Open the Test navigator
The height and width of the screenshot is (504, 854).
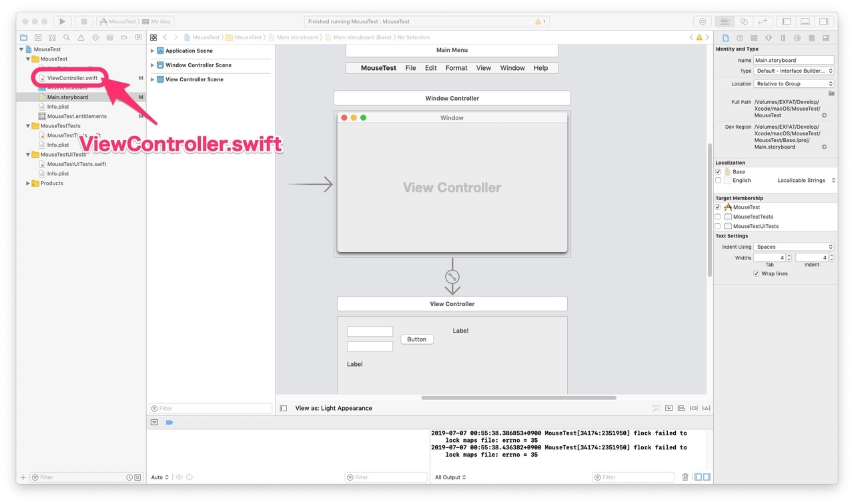click(95, 37)
